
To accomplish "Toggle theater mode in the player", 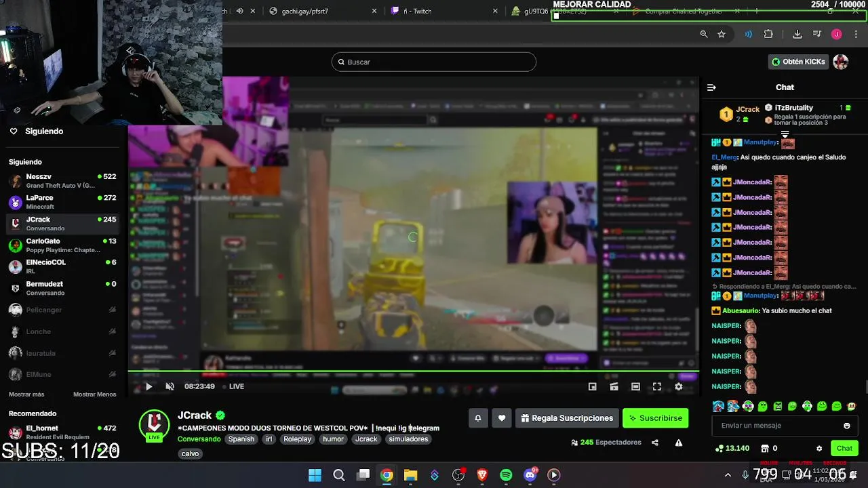I will 635,386.
